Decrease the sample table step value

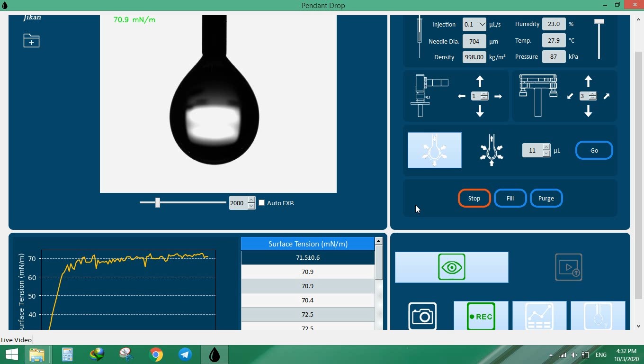(592, 99)
